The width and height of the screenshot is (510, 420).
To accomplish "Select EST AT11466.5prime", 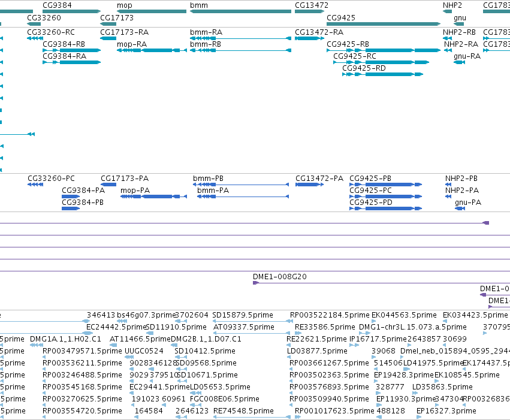I will 140,339.
